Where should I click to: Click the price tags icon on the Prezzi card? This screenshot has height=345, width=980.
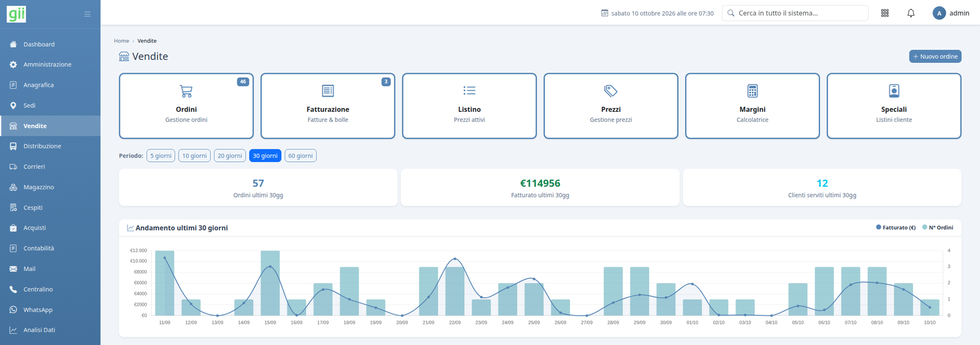611,91
